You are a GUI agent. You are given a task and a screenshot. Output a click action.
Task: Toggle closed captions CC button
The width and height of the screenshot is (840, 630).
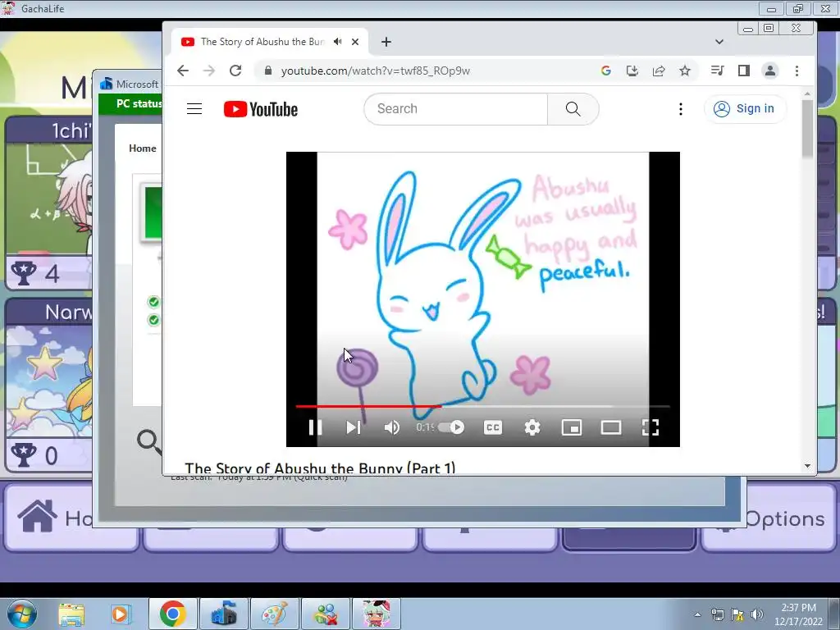[493, 427]
